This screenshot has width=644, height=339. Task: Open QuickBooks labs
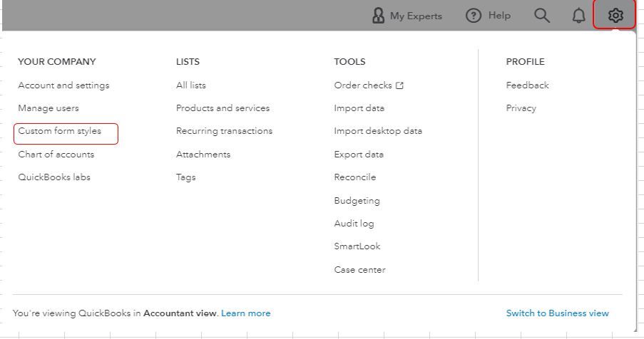pyautogui.click(x=54, y=177)
